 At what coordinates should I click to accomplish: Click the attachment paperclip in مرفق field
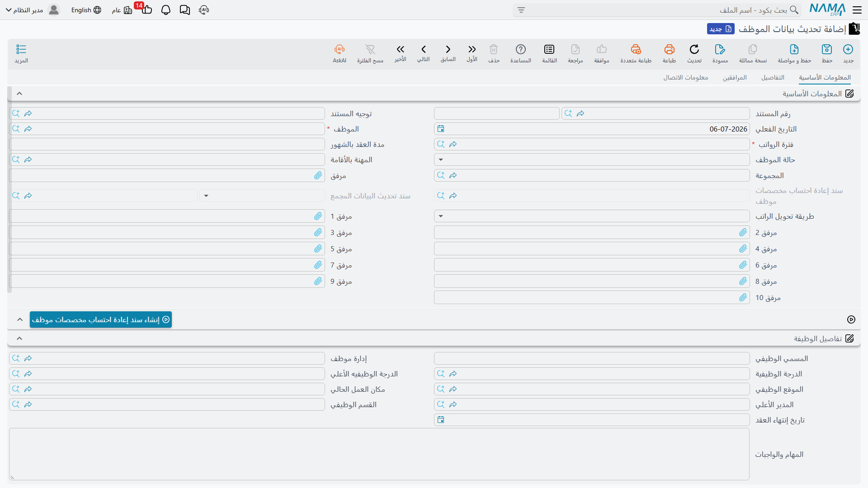point(318,175)
